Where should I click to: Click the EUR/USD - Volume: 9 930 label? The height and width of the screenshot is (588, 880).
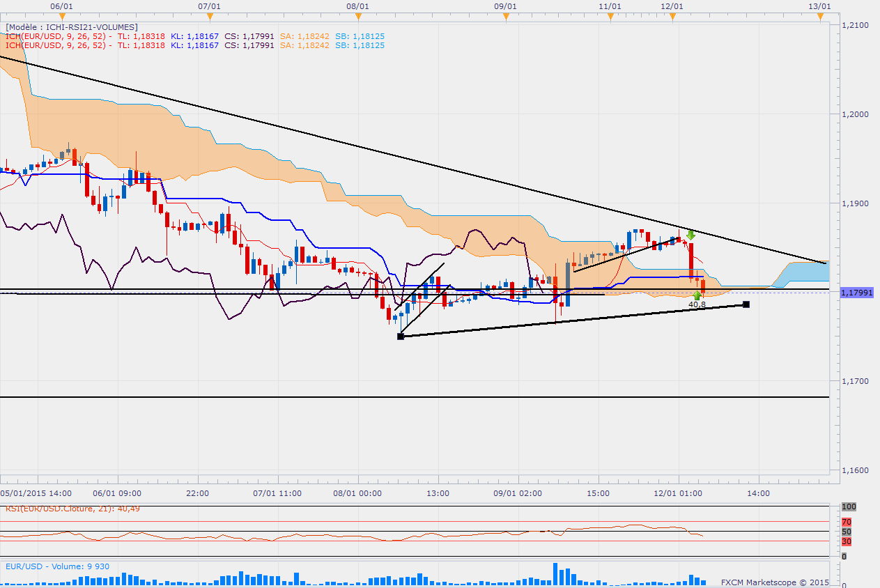[57, 566]
